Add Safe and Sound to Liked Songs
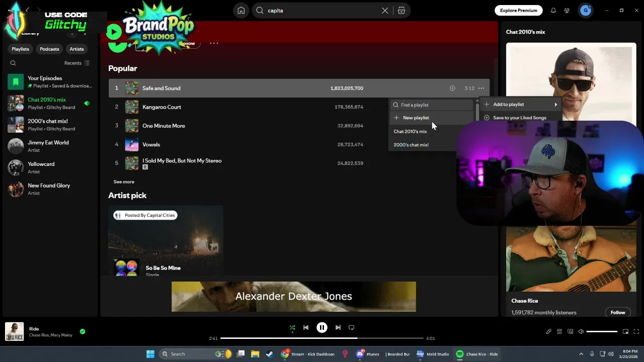The image size is (644, 362). (452, 88)
